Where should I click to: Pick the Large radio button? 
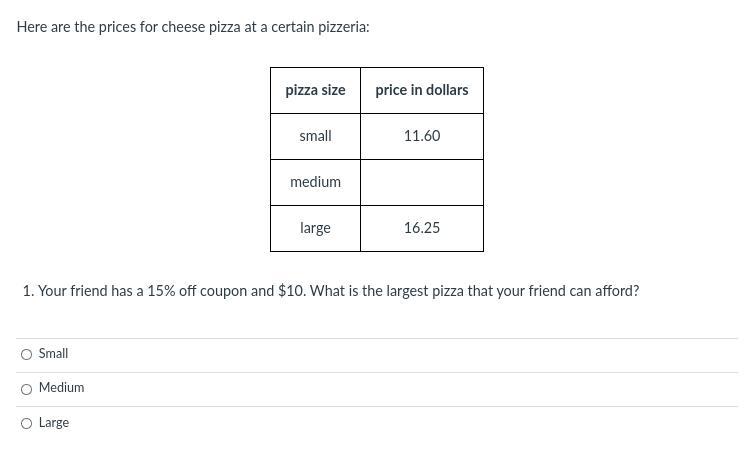coord(27,423)
